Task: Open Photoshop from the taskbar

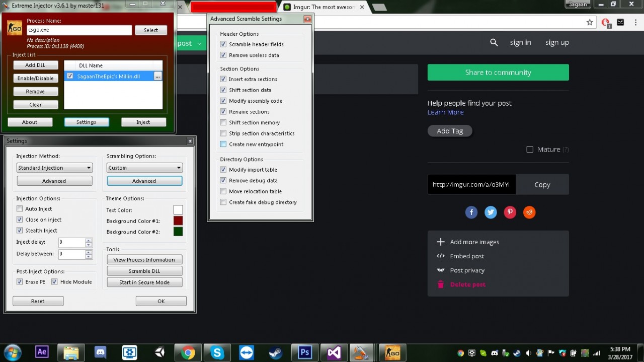Action: coord(304,352)
